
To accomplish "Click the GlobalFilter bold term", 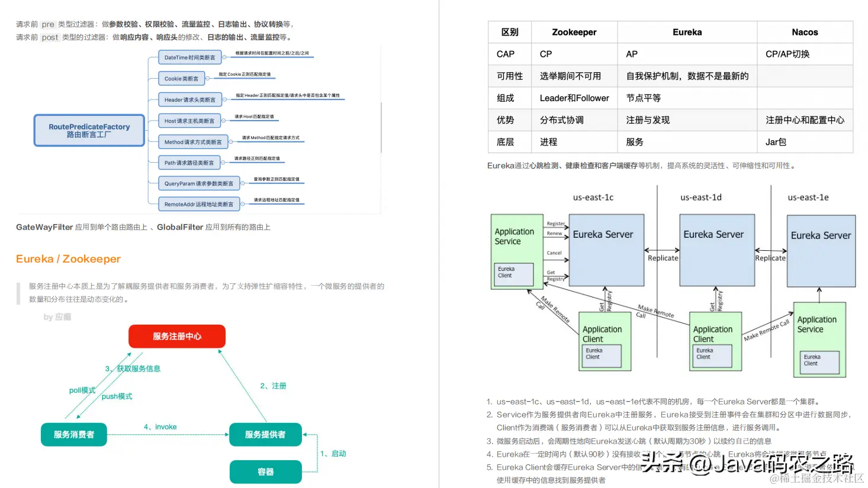I will [180, 227].
